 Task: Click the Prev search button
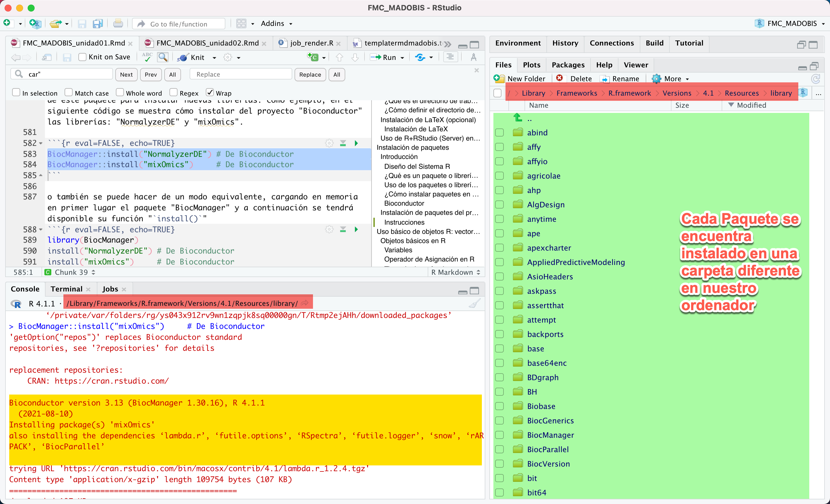click(150, 74)
